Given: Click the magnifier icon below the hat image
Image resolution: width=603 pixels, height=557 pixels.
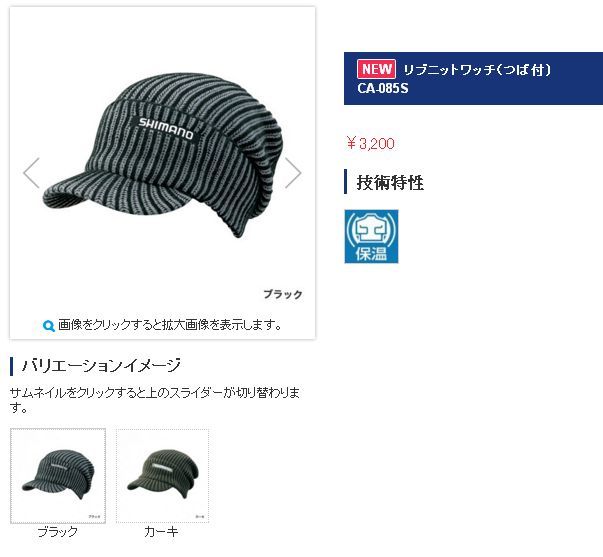Looking at the screenshot, I should 48,326.
